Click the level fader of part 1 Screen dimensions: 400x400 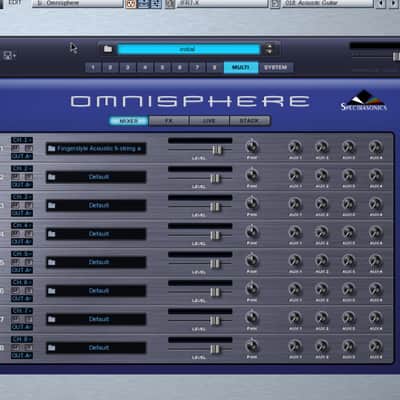[217, 150]
